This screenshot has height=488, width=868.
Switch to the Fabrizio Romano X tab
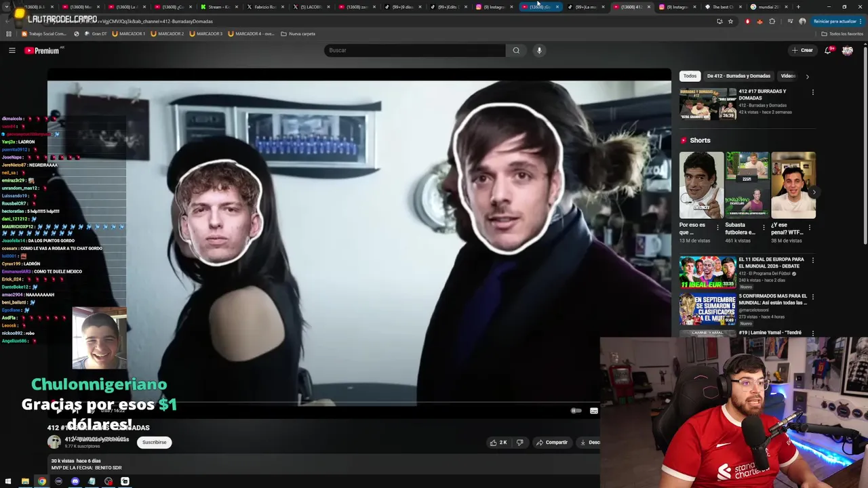[264, 7]
